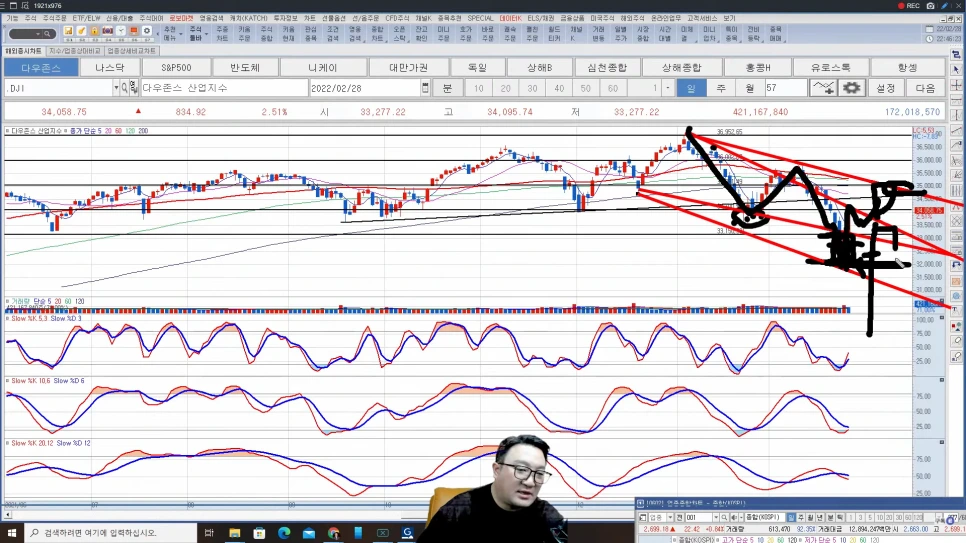Image resolution: width=966 pixels, height=543 pixels.
Task: Toggle the 주 weekly period
Action: pyautogui.click(x=721, y=88)
